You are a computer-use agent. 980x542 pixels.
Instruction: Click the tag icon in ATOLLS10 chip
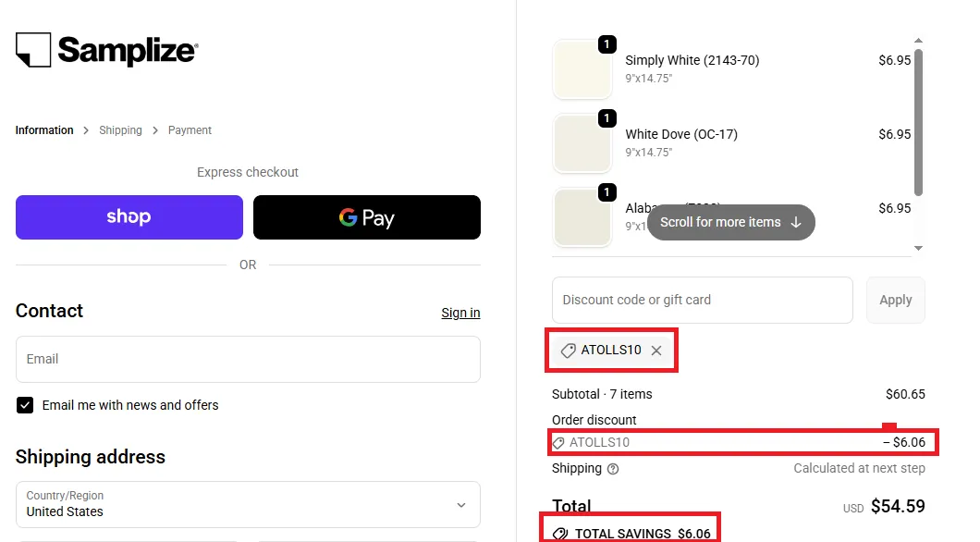pos(569,351)
